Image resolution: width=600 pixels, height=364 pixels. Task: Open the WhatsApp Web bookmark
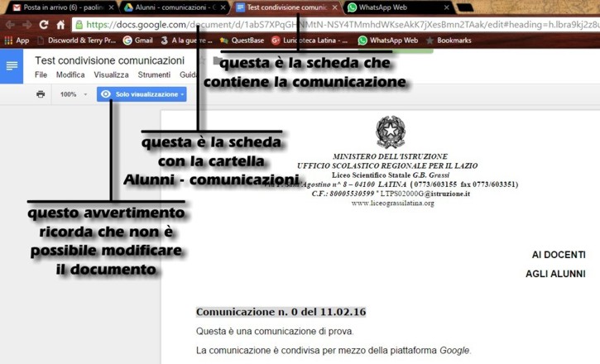(388, 41)
